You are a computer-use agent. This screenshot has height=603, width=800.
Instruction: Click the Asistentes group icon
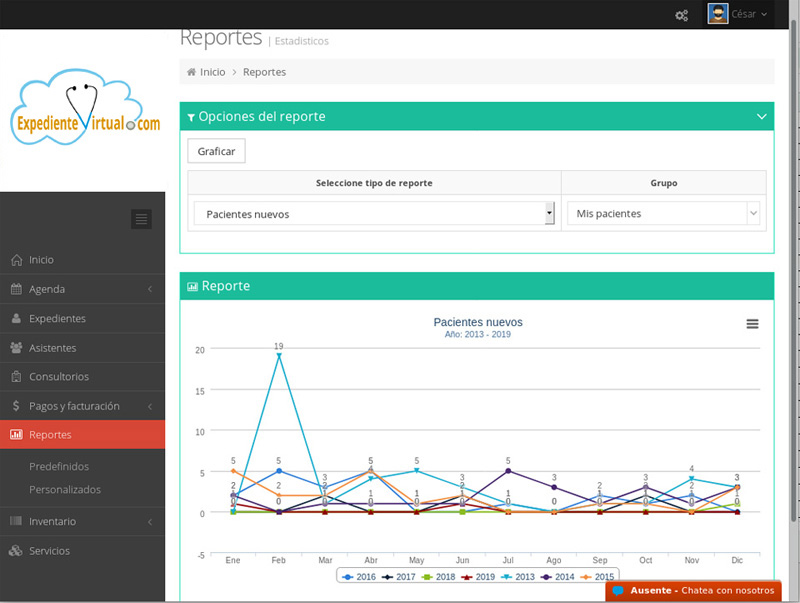(x=16, y=347)
